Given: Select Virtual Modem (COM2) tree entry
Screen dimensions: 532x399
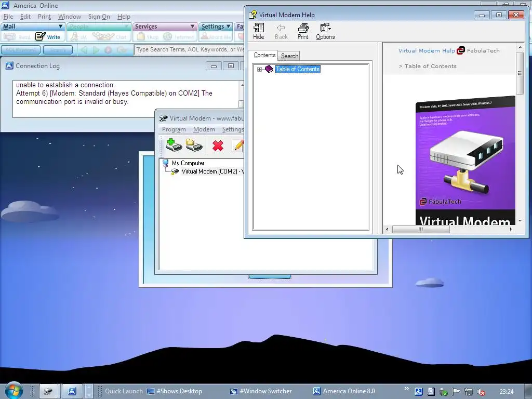Looking at the screenshot, I should 212,171.
